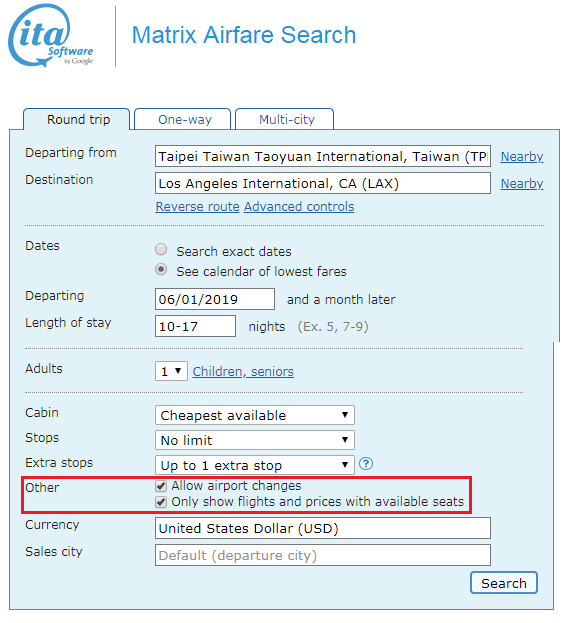Click the ITA Software logo
This screenshot has width=565, height=623.
(x=51, y=35)
